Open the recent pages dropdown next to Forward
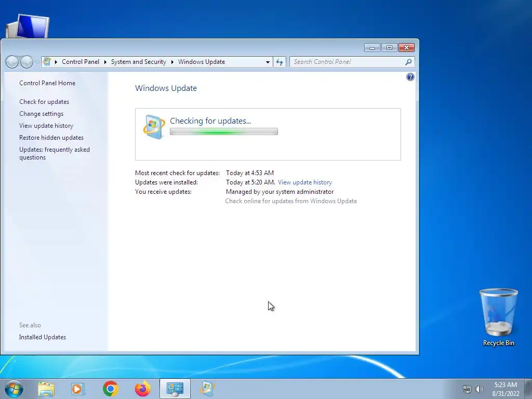This screenshot has height=399, width=532. pyautogui.click(x=37, y=62)
